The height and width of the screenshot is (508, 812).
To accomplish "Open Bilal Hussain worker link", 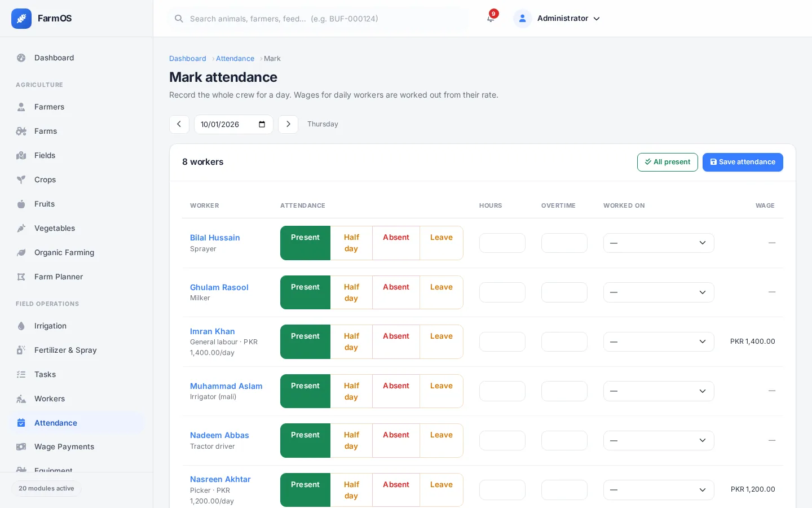I will 215,238.
